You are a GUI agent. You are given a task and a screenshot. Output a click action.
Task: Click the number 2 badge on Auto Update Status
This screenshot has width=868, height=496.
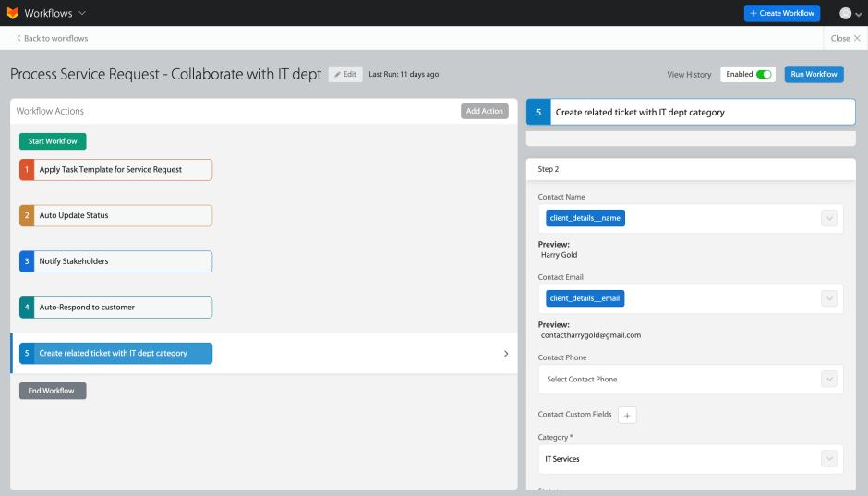(x=27, y=215)
